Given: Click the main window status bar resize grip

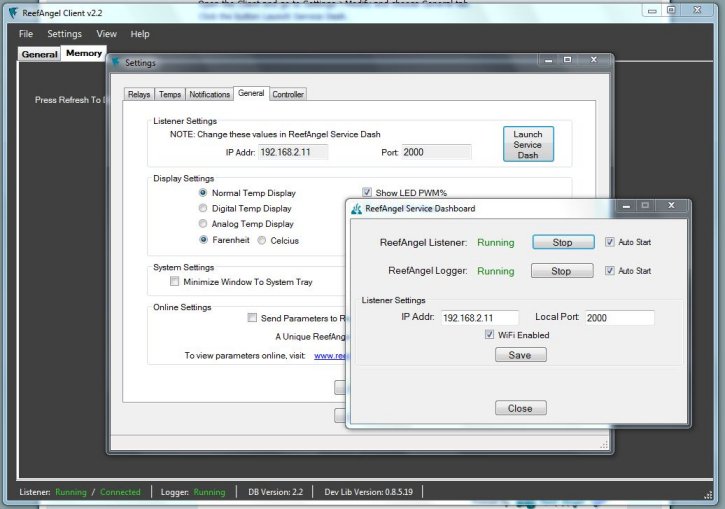Looking at the screenshot, I should pyautogui.click(x=708, y=495).
